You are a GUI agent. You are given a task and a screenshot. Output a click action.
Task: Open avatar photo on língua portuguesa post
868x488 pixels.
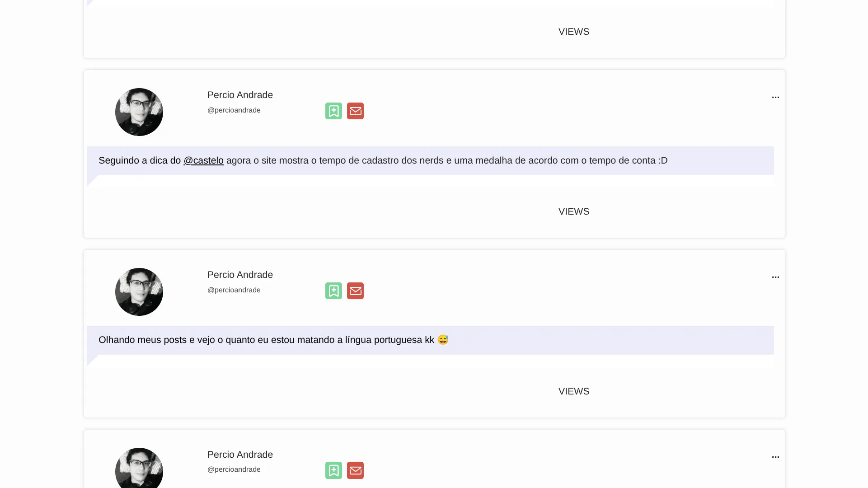[x=139, y=292]
